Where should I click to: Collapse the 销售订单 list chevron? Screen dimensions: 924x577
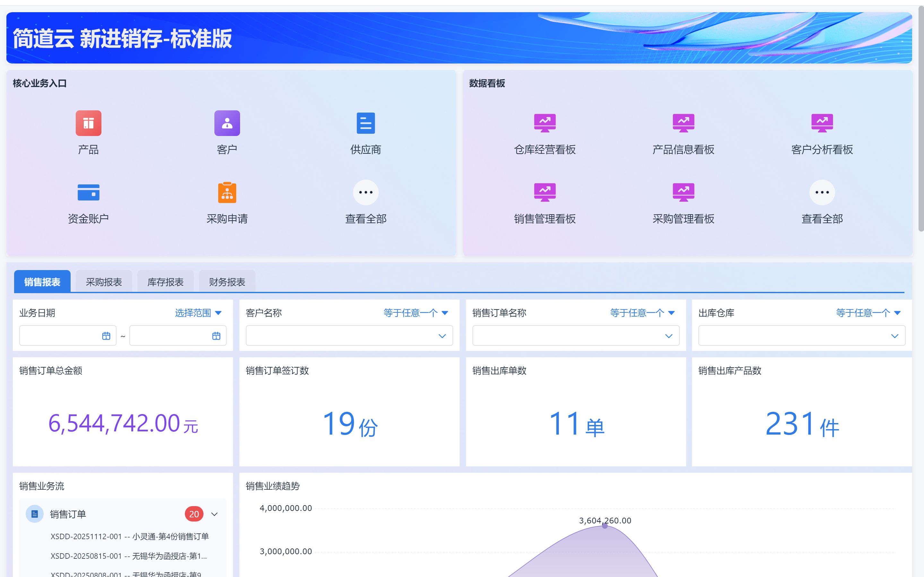pos(215,514)
